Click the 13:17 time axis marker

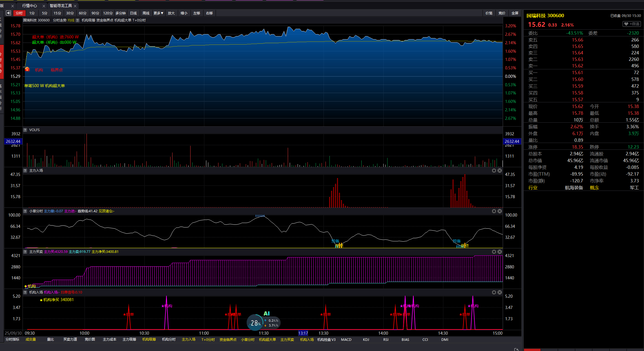(303, 333)
